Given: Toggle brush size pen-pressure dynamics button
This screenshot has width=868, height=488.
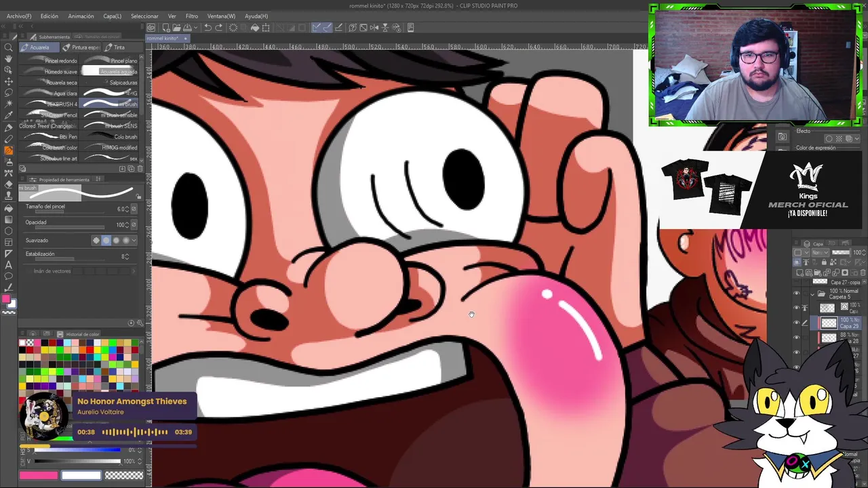Looking at the screenshot, I should click(x=134, y=209).
